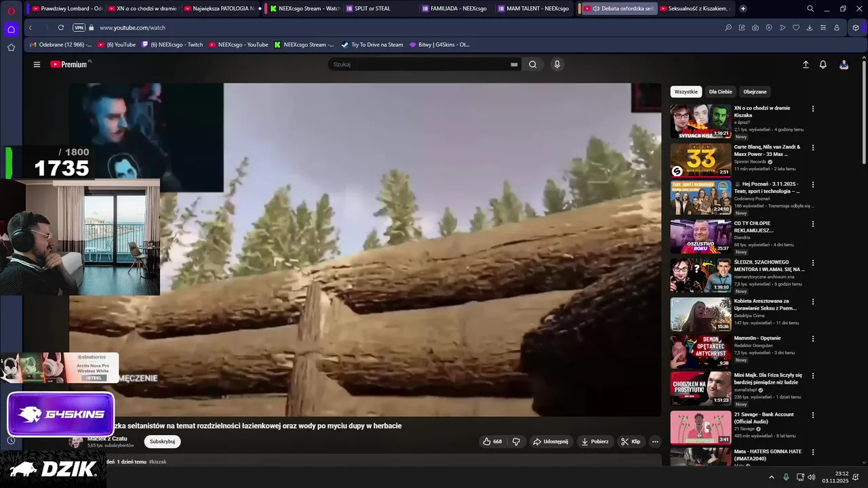Open the flow send arrow icon
The width and height of the screenshot is (868, 488).
[x=783, y=28]
